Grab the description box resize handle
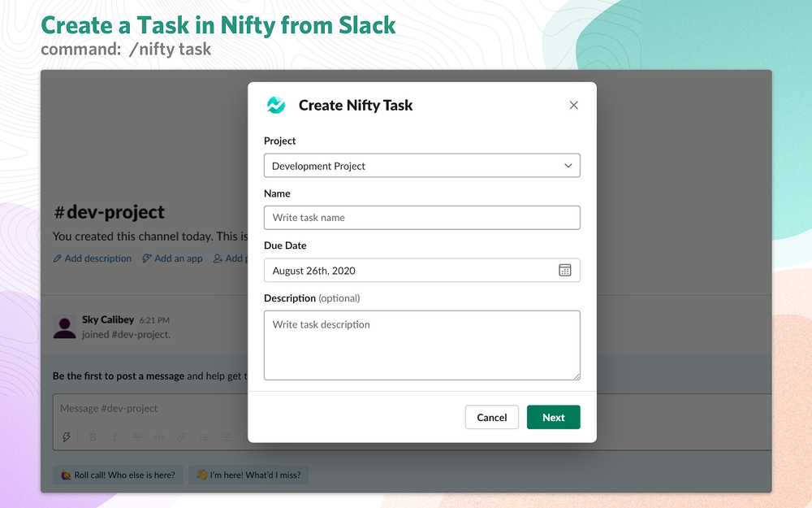Image resolution: width=812 pixels, height=508 pixels. tap(577, 376)
